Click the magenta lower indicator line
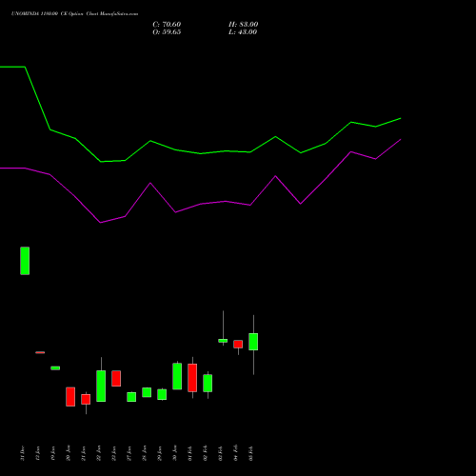Screen dimensions: 476x476 pos(201,204)
